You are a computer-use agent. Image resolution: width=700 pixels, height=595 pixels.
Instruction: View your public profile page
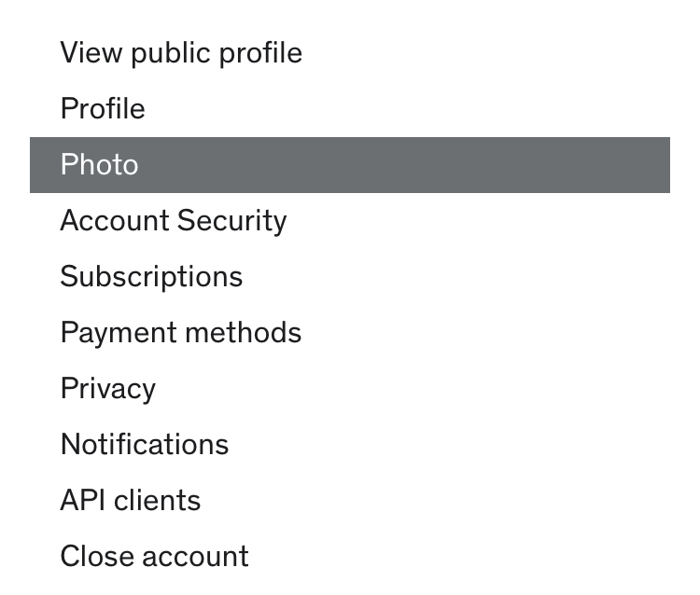point(181,53)
